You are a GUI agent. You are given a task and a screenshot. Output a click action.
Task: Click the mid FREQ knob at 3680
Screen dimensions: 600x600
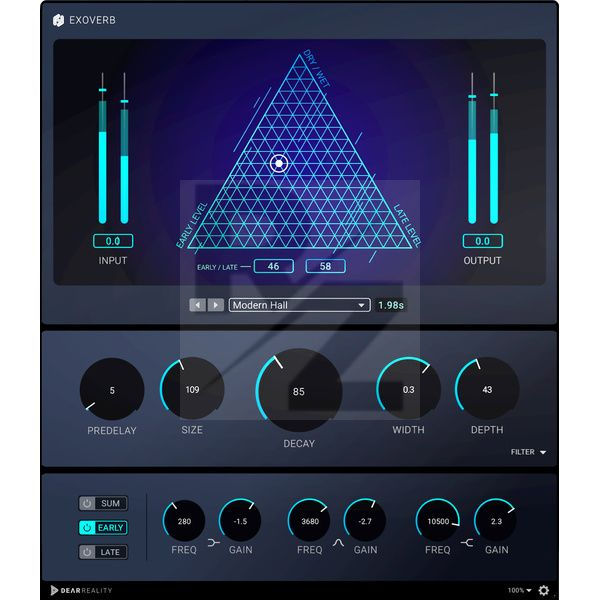coord(310,520)
